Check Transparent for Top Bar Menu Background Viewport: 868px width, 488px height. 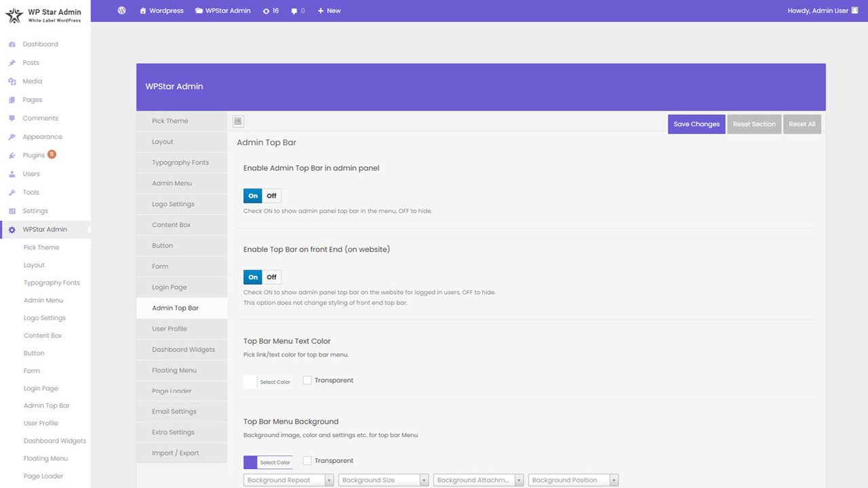[x=307, y=461]
